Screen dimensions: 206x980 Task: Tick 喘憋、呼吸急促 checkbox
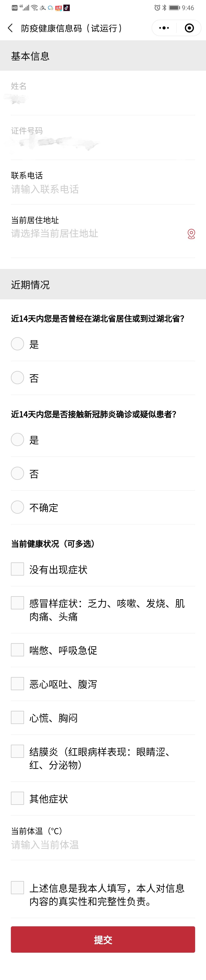(x=18, y=650)
